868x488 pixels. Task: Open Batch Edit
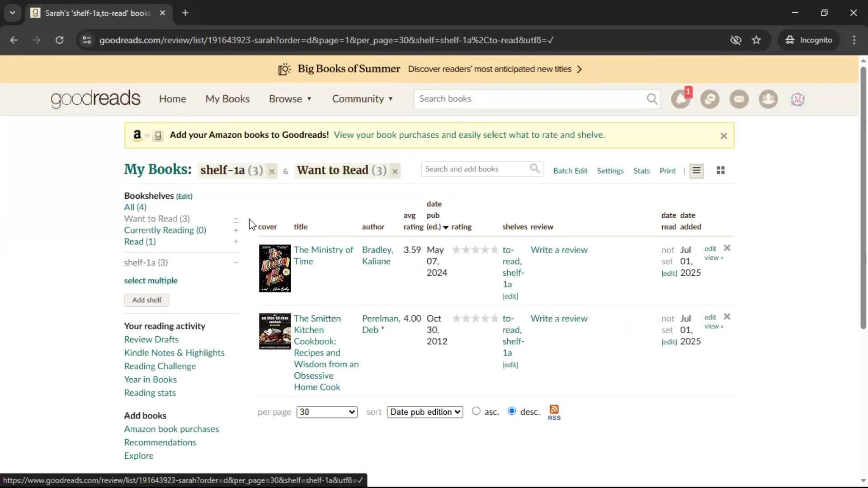570,171
